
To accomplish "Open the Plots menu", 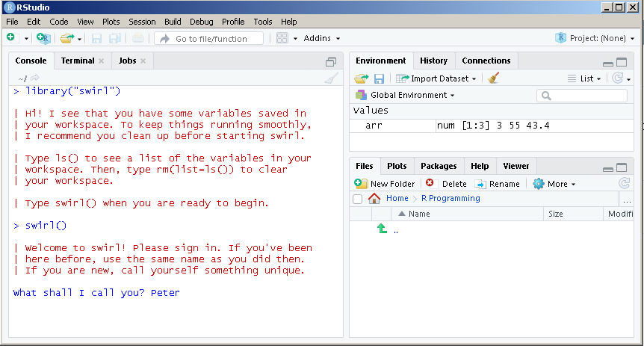I will tap(111, 22).
